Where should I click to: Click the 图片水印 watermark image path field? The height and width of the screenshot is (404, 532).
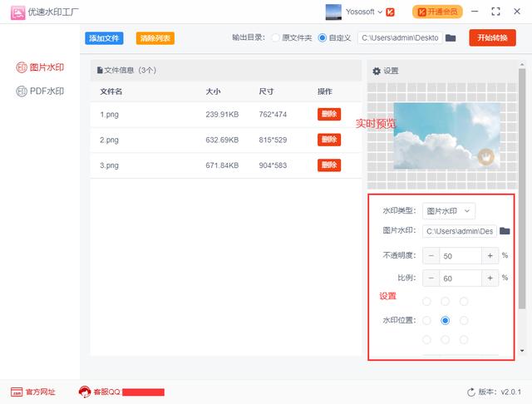460,231
